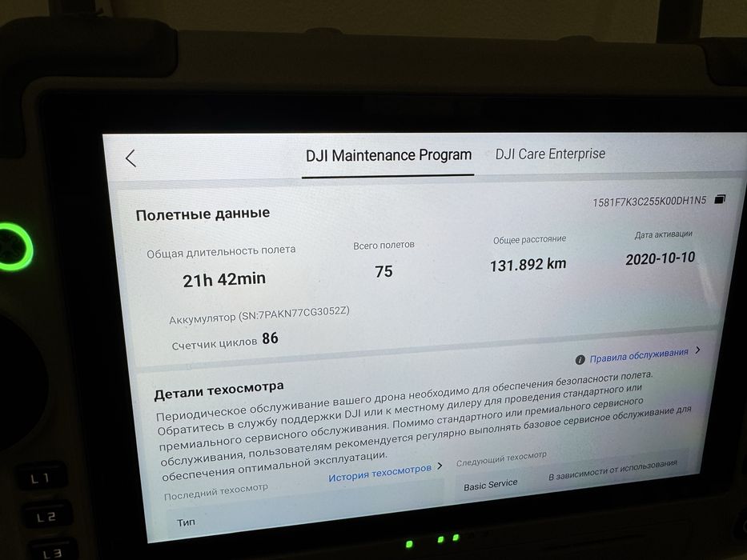Expand the chevron after Правила обслуживания
This screenshot has width=747, height=560.
click(x=698, y=350)
